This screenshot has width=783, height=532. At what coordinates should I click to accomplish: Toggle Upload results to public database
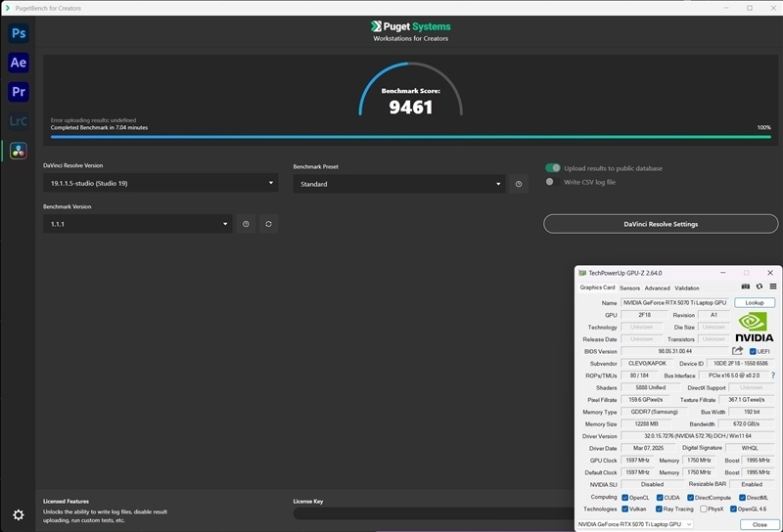(553, 168)
